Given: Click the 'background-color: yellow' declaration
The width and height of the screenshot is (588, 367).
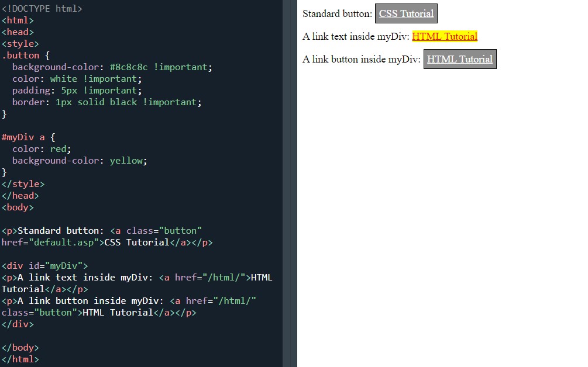Looking at the screenshot, I should coord(79,161).
